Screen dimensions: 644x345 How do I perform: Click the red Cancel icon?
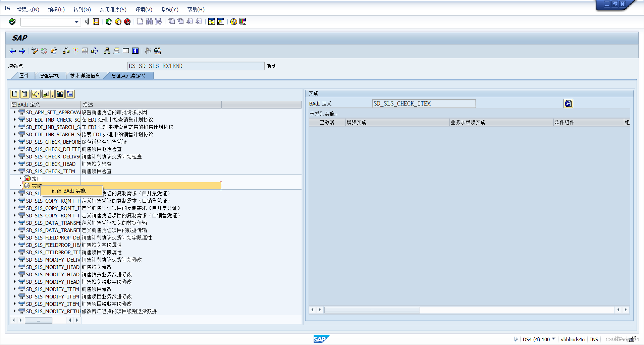point(127,22)
